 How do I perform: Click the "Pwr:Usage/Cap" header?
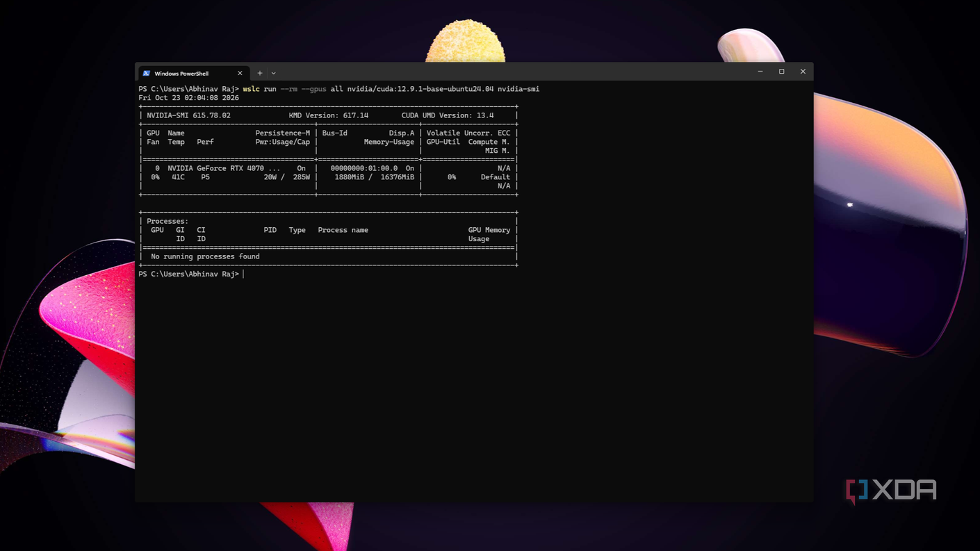[x=283, y=142]
